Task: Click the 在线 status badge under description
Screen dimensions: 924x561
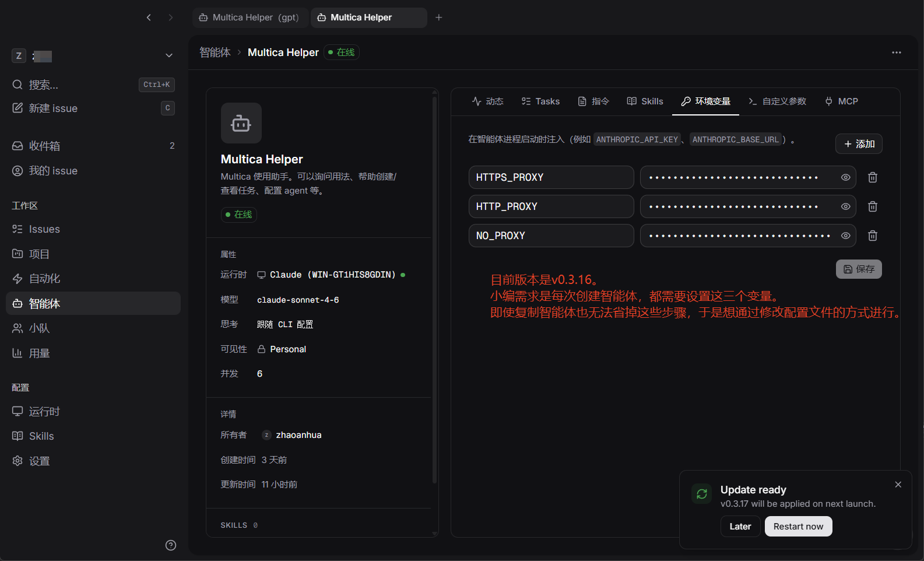Action: [x=239, y=215]
